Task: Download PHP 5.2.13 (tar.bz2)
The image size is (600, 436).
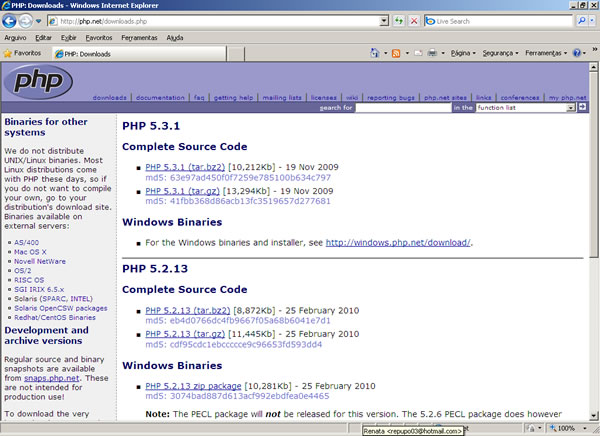Action: tap(188, 310)
